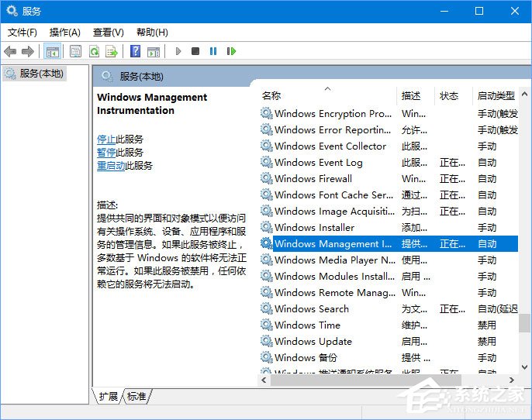Viewport: 532px width, 420px height.
Task: Click the Restart Service toolbar icon
Action: coord(231,51)
